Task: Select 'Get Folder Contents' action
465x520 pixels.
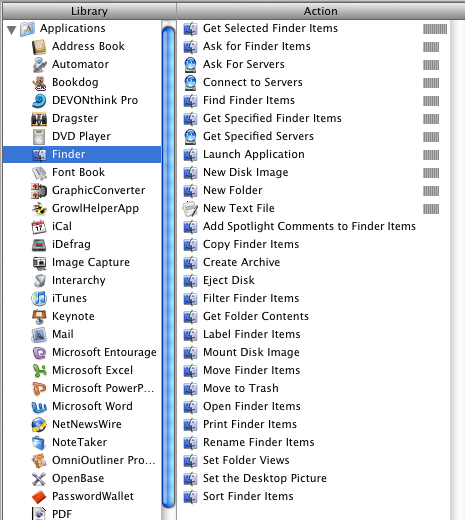Action: [256, 316]
